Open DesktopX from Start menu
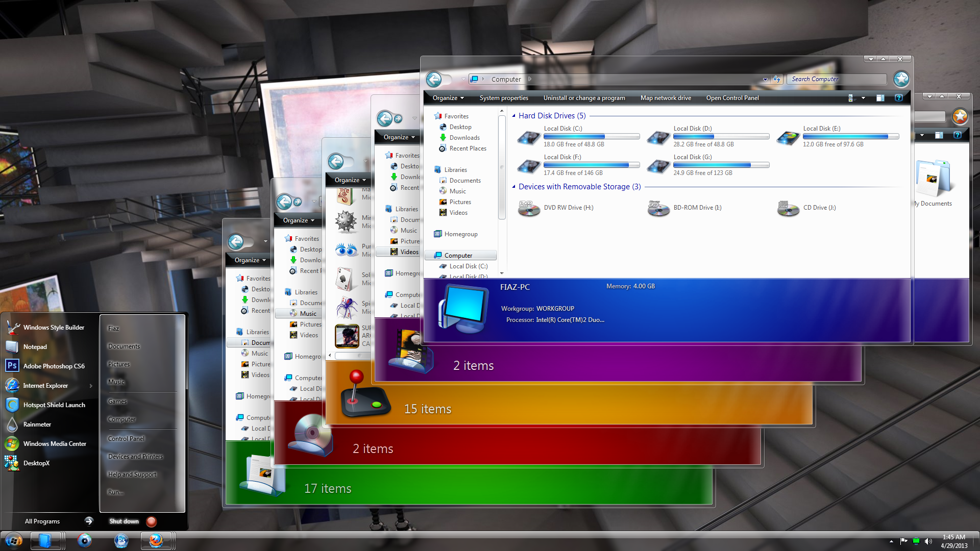 [x=38, y=462]
